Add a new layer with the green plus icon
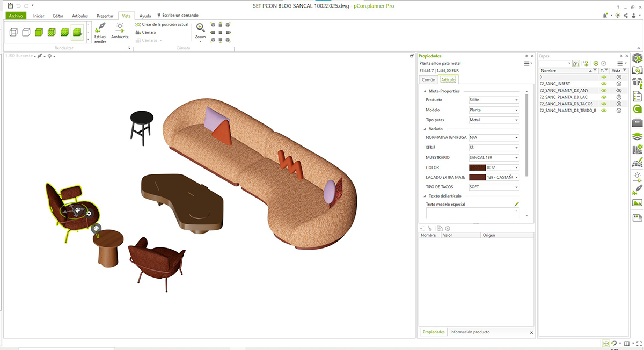Viewport: 644px width, 350px height. (596, 63)
